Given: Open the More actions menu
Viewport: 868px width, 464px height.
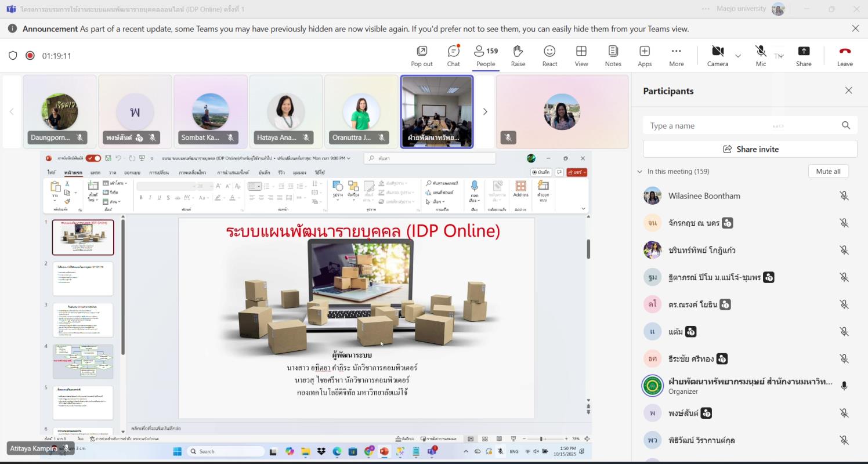Looking at the screenshot, I should (676, 56).
